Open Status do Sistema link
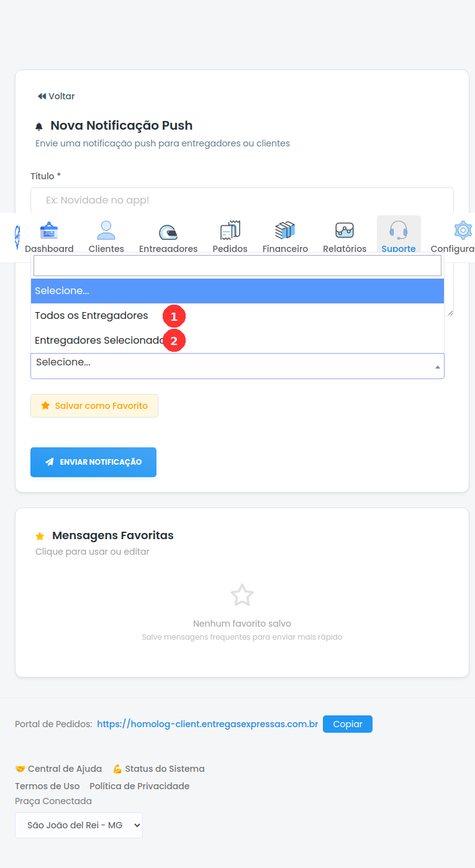475x868 pixels. (158, 769)
